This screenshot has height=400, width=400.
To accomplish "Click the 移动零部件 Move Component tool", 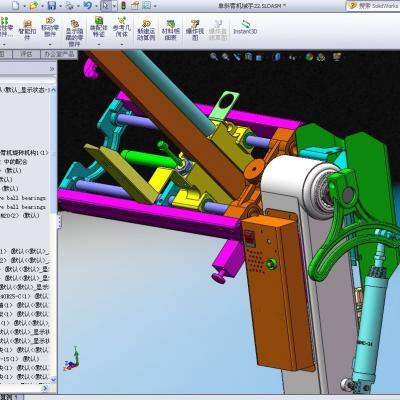I will tap(50, 26).
